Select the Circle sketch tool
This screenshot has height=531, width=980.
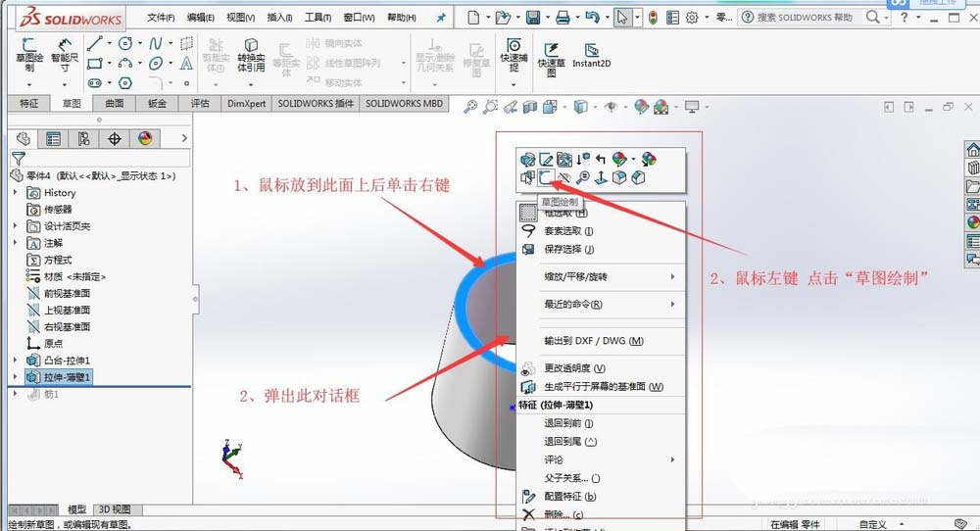point(125,43)
